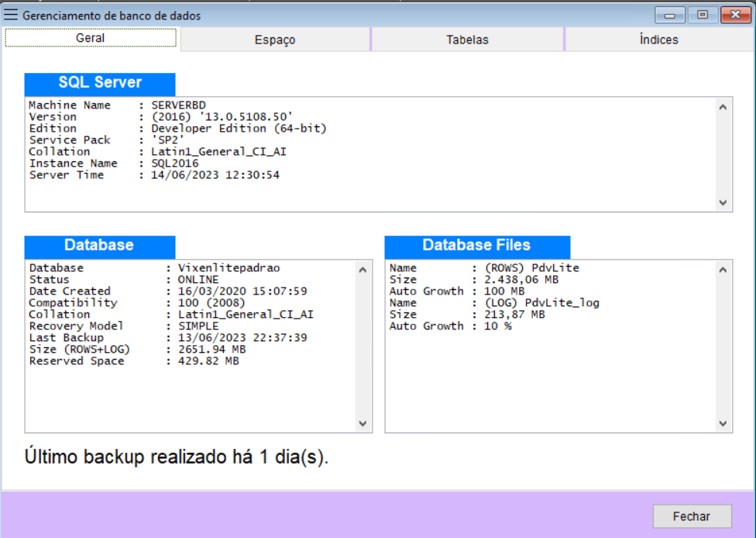Screen dimensions: 756x538
Task: Maximize the database management window
Action: [702, 15]
